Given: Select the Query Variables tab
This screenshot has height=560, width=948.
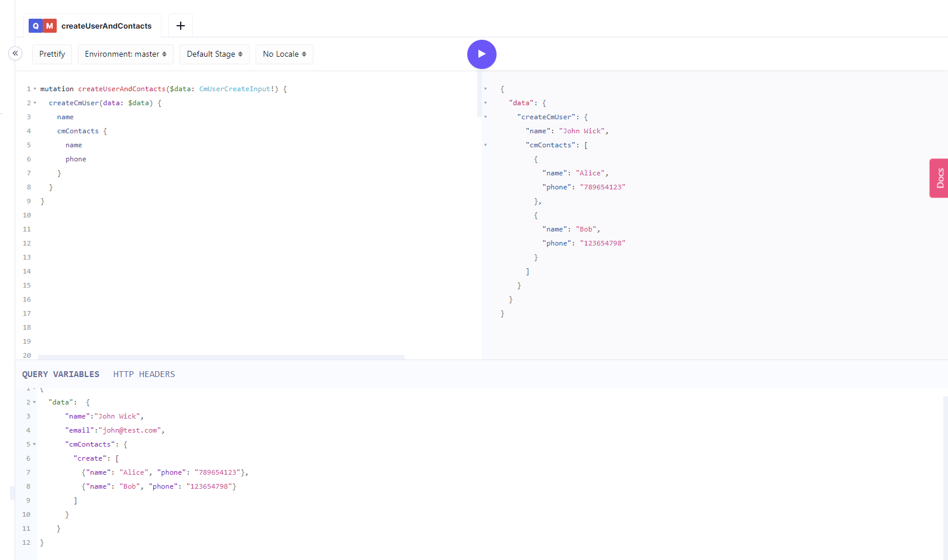Looking at the screenshot, I should pyautogui.click(x=61, y=374).
